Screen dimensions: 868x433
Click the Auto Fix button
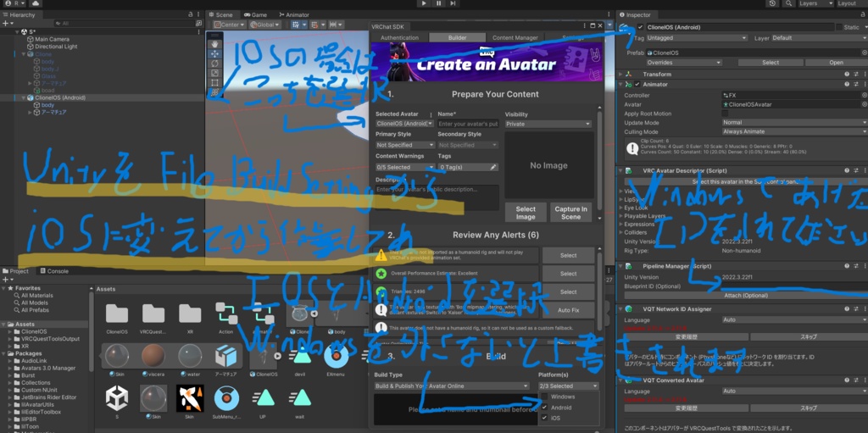click(568, 310)
